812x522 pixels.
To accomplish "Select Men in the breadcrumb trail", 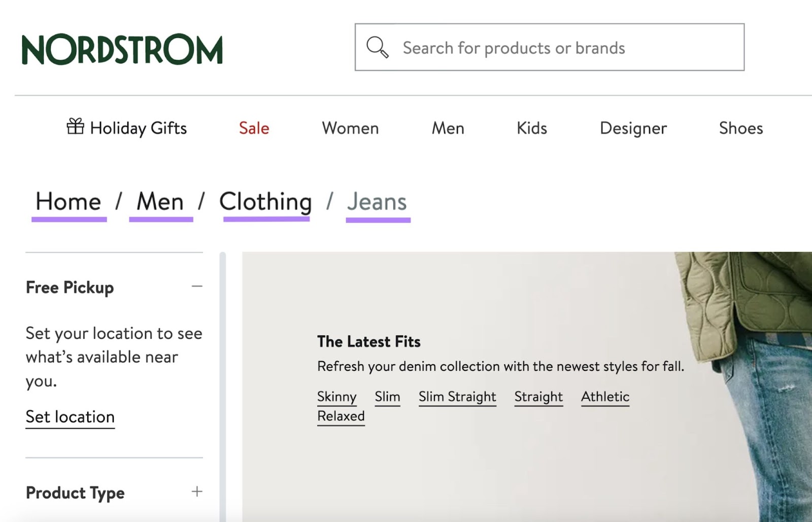I will [x=161, y=201].
